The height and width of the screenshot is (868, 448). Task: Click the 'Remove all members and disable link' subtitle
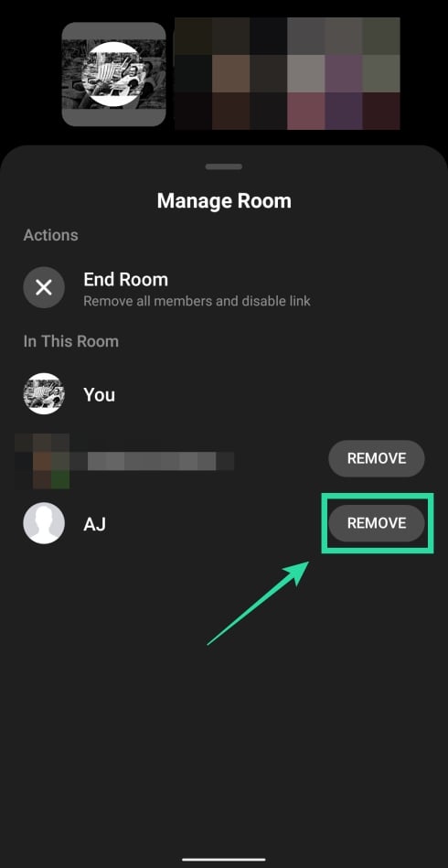197,302
